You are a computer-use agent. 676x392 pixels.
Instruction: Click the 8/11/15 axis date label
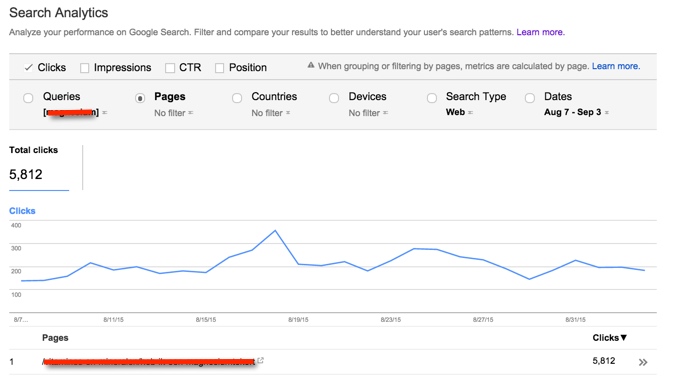click(113, 320)
